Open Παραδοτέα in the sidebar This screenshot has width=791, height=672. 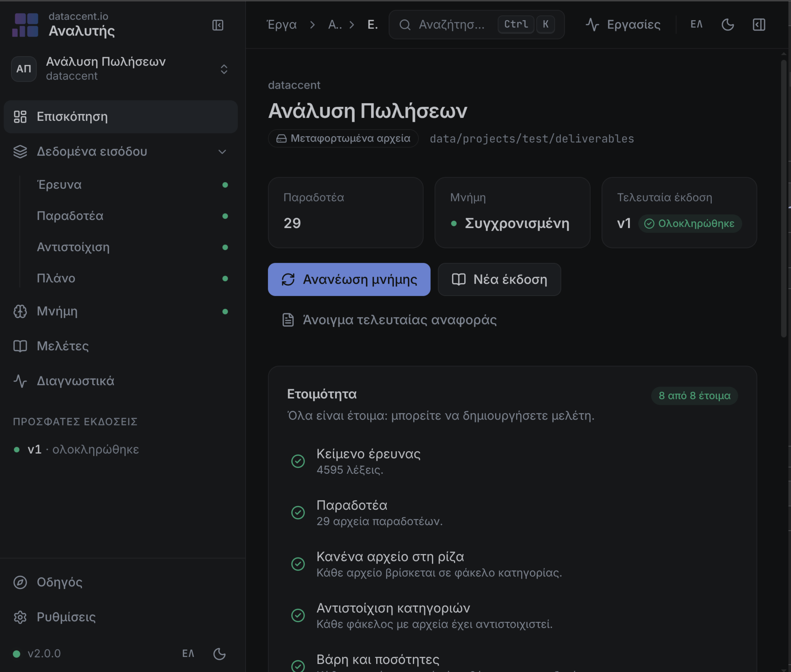(x=132, y=216)
